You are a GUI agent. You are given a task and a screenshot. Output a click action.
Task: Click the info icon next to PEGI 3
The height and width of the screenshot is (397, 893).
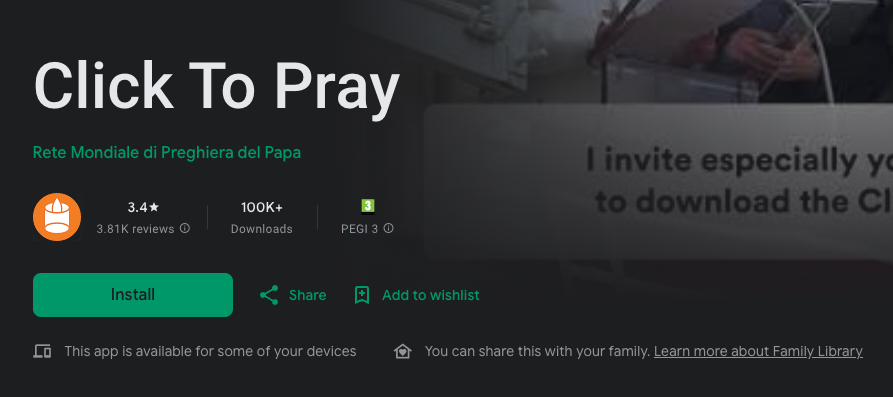coord(388,228)
